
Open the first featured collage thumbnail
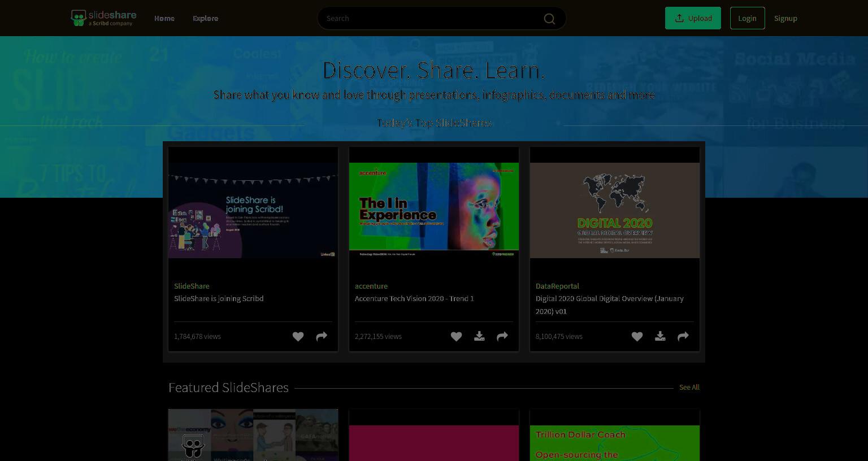(253, 435)
